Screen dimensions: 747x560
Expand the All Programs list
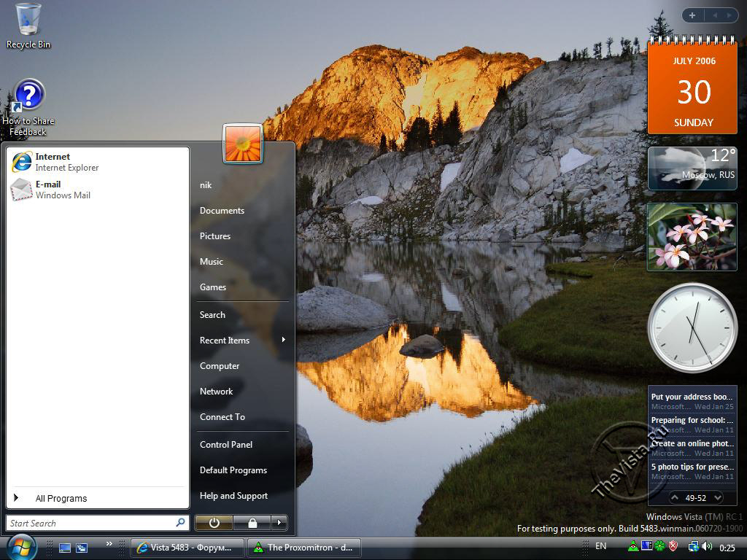[61, 499]
